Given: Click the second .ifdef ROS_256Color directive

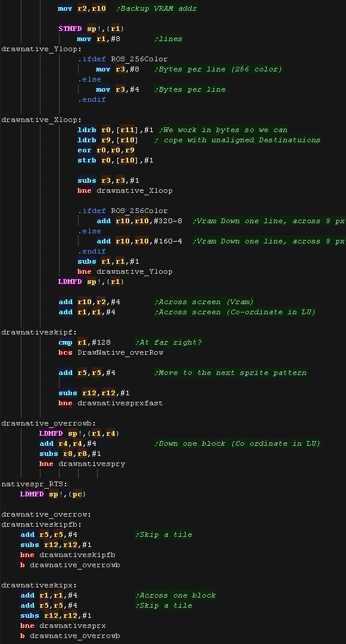Looking at the screenshot, I should (x=123, y=211).
